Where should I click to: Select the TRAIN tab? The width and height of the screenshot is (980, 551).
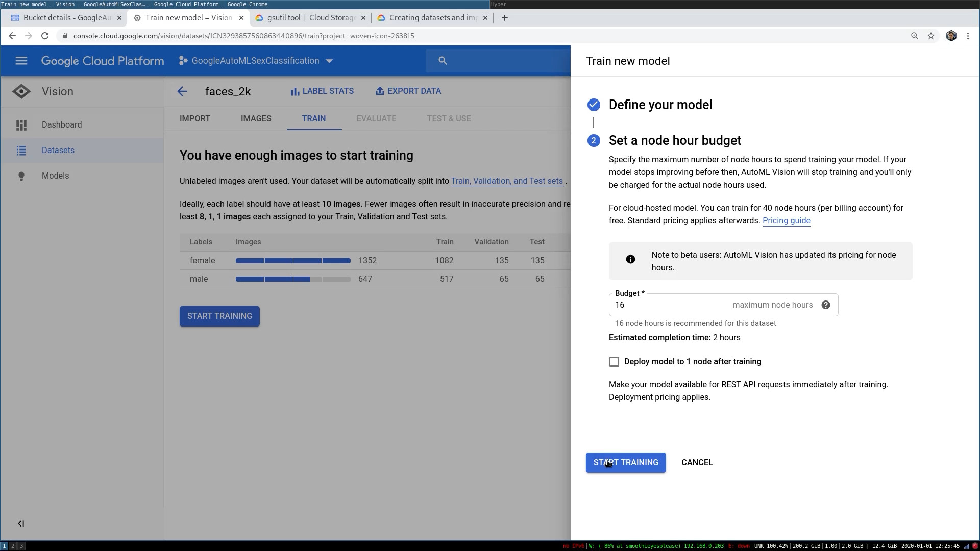pyautogui.click(x=313, y=118)
